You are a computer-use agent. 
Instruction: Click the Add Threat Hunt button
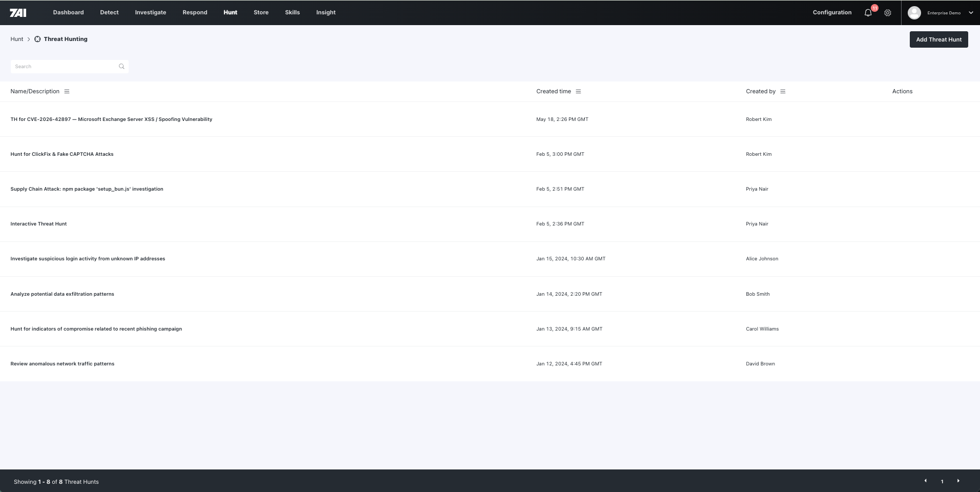point(938,39)
